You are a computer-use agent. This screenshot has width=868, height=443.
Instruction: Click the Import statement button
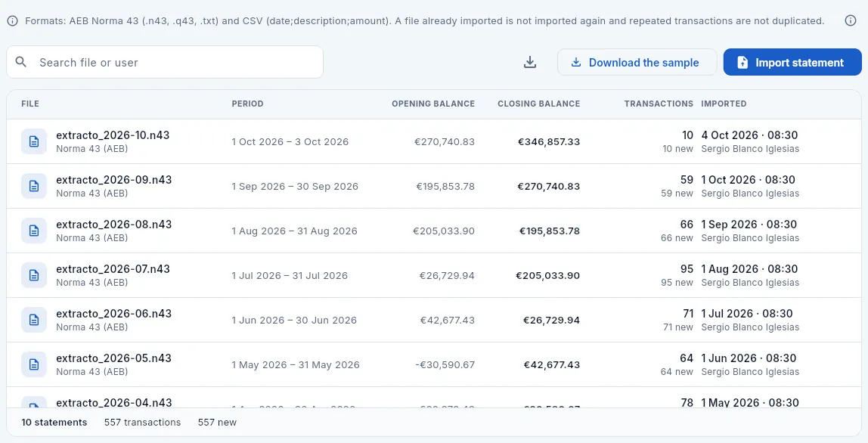(792, 62)
